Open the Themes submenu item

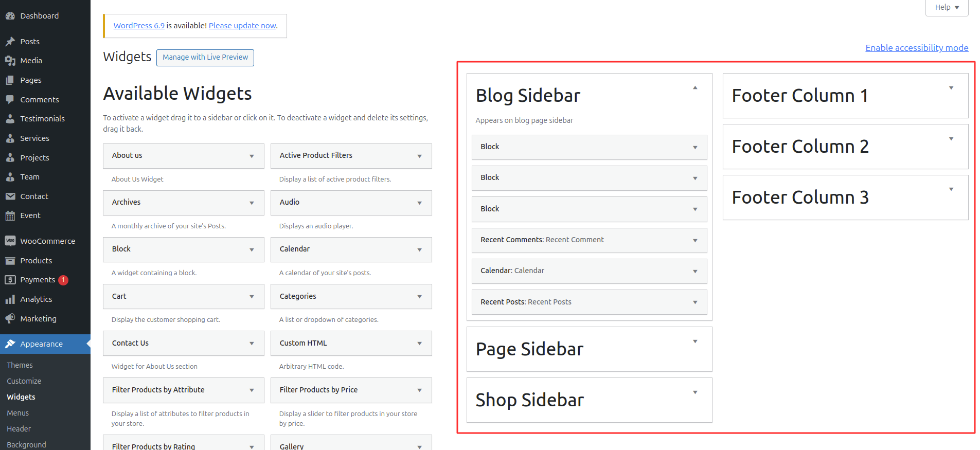click(20, 365)
